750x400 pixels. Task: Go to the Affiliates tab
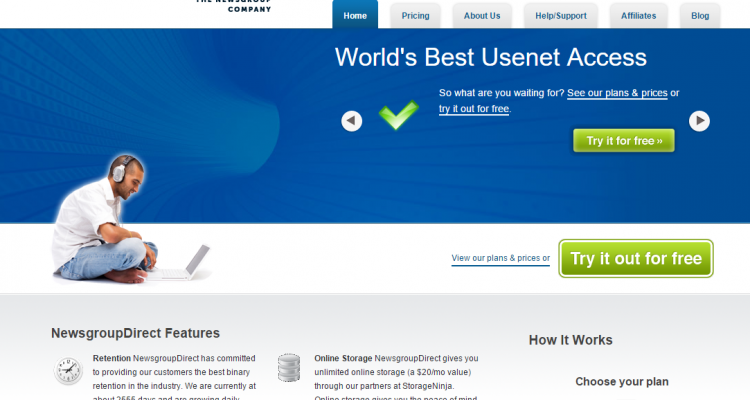[x=638, y=16]
